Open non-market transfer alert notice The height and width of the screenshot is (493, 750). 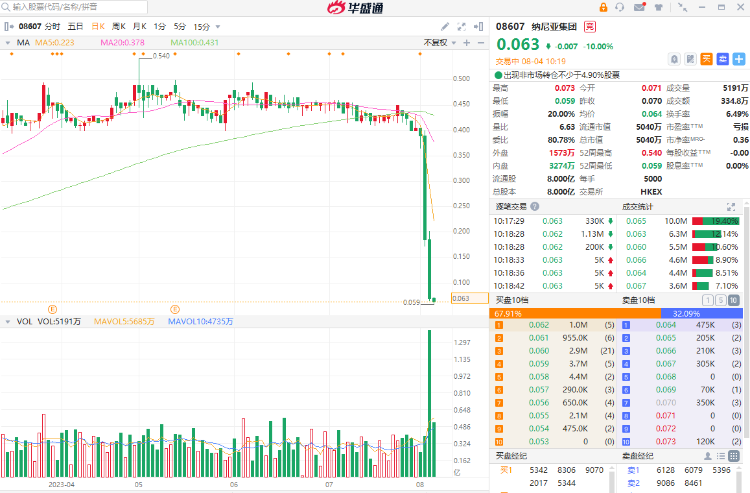[x=557, y=75]
